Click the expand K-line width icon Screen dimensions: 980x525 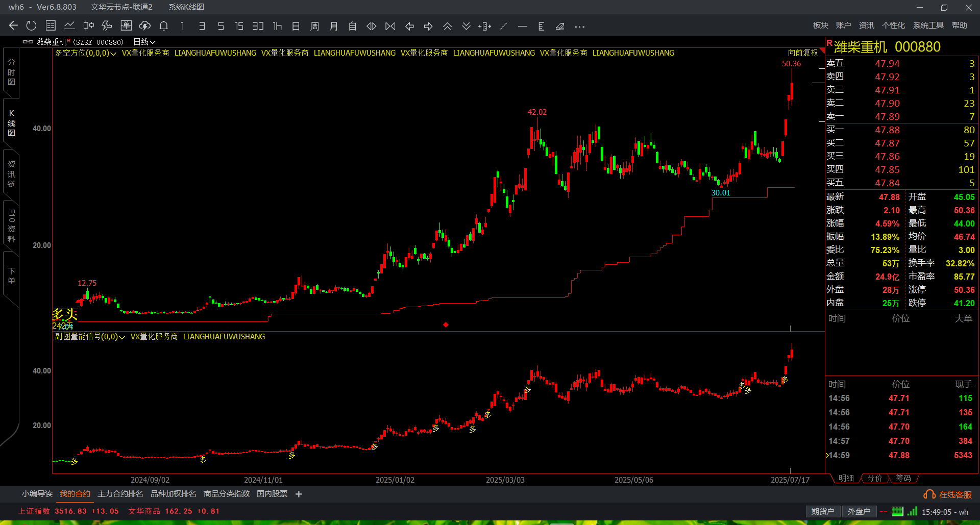pyautogui.click(x=372, y=26)
